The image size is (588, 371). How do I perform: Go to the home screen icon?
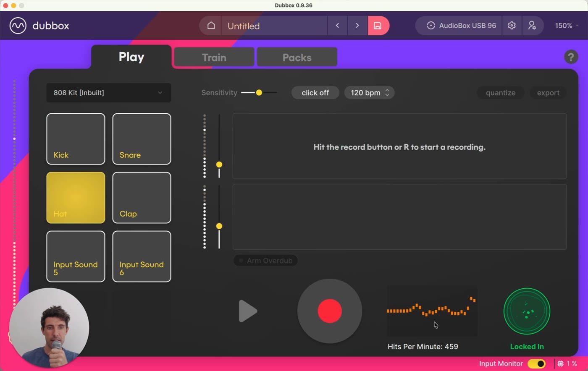point(211,26)
